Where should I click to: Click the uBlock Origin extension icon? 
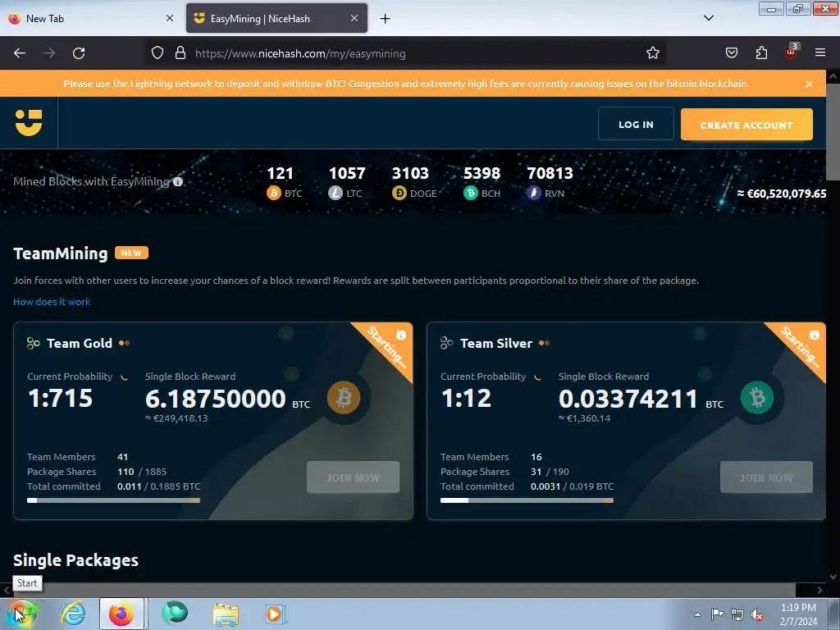pos(792,52)
